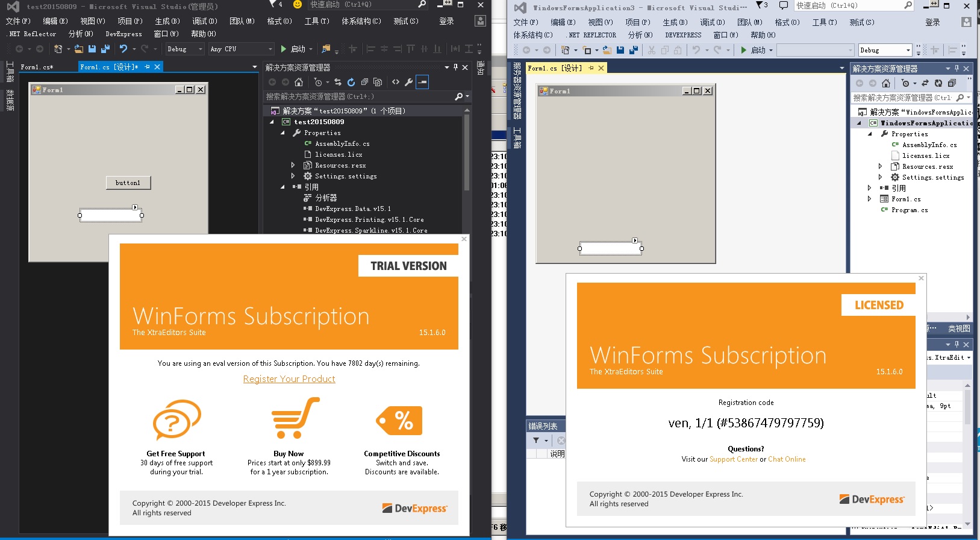980x540 pixels.
Task: Open Any CPU platform dropdown
Action: click(241, 49)
